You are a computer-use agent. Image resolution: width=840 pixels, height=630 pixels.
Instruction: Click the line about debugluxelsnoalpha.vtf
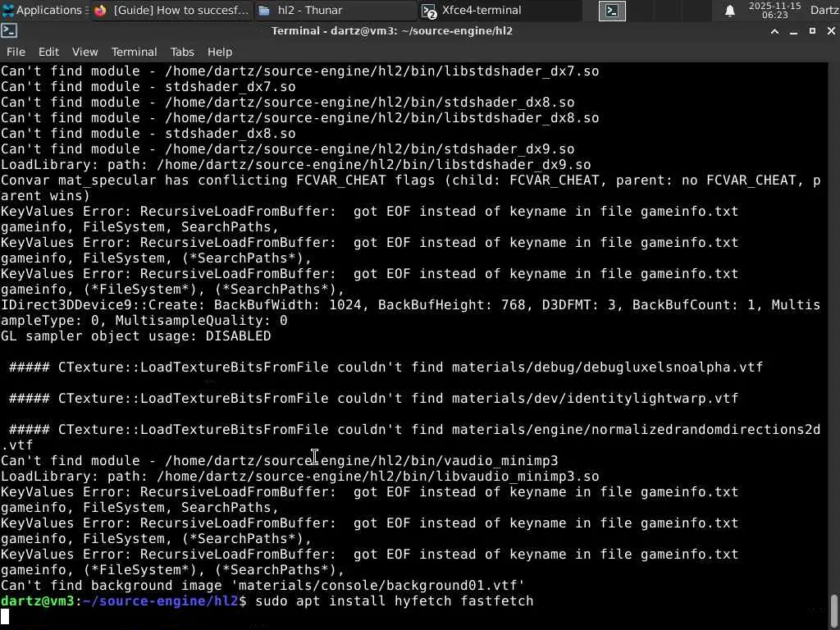386,367
